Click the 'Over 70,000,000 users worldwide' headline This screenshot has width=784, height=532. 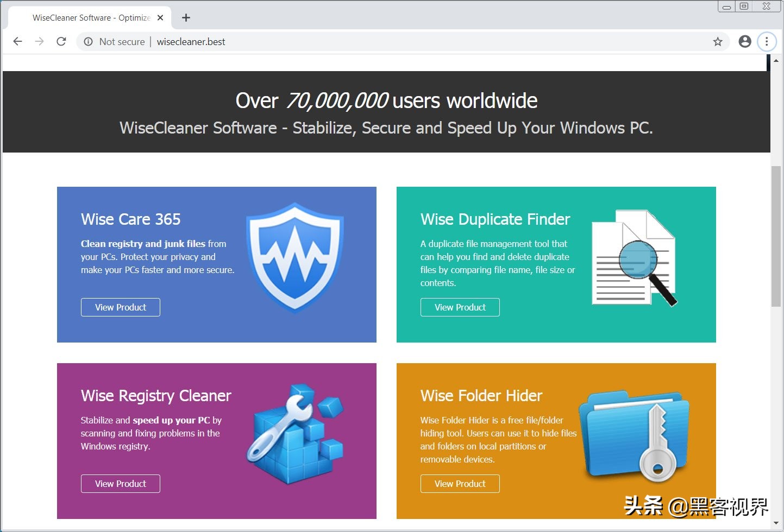(386, 101)
